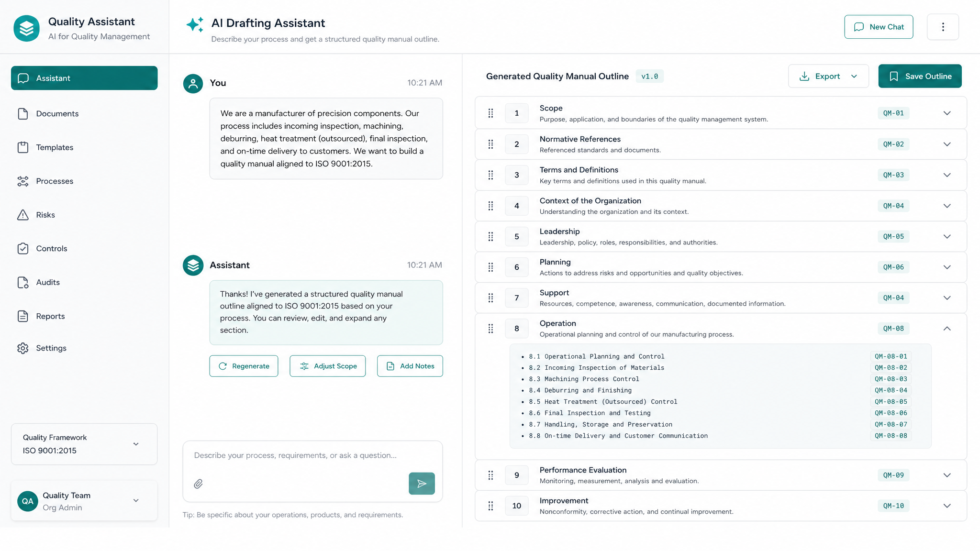Image resolution: width=980 pixels, height=551 pixels.
Task: Open the three-dot more options menu
Action: (x=943, y=27)
